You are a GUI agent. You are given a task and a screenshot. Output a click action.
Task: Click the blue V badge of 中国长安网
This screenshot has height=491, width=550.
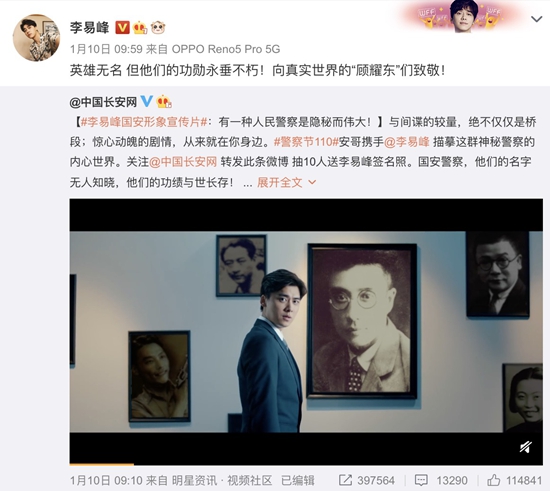147,101
